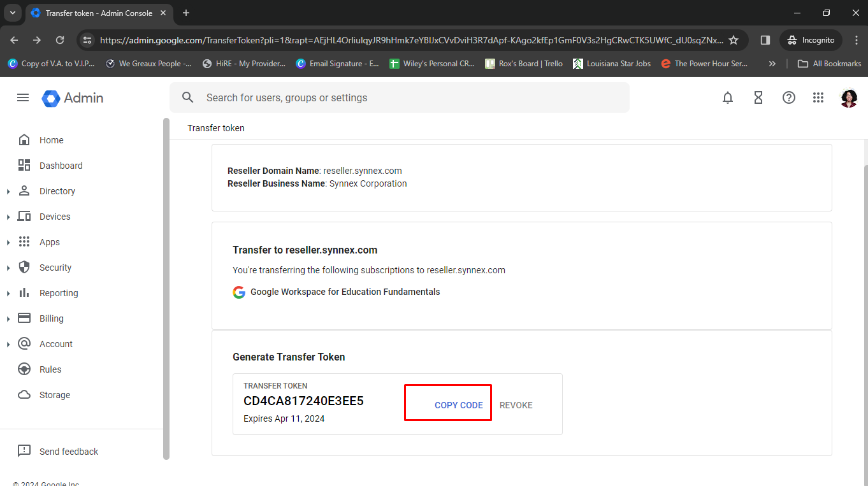Toggle the browser side panel icon
The width and height of the screenshot is (868, 486).
pos(765,40)
